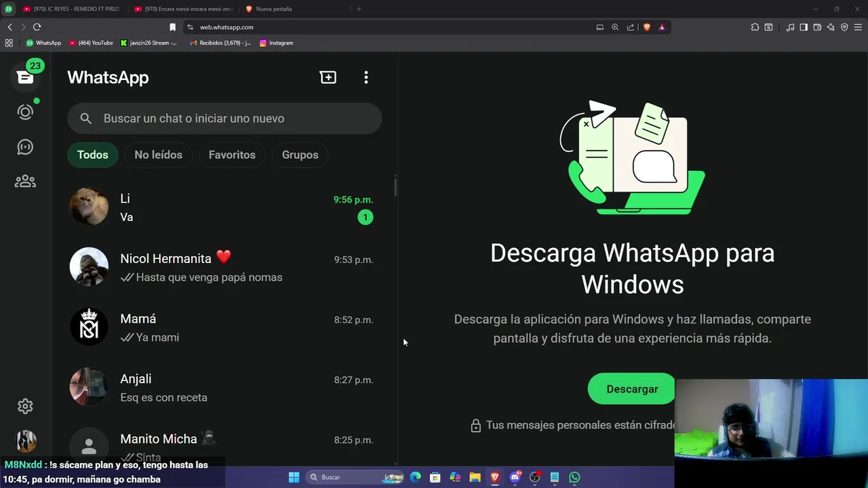868x488 pixels.
Task: Open javizin26 Stream bookmark
Action: [x=149, y=43]
